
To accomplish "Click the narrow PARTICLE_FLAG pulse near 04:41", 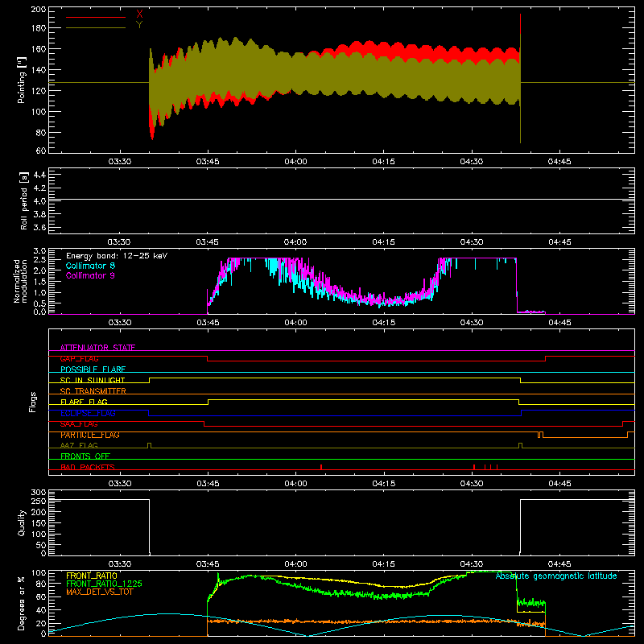I will point(540,435).
